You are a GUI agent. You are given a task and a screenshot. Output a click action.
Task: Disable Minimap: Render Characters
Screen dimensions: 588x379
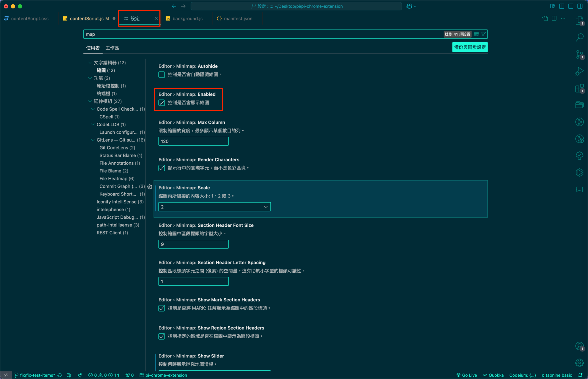(162, 168)
